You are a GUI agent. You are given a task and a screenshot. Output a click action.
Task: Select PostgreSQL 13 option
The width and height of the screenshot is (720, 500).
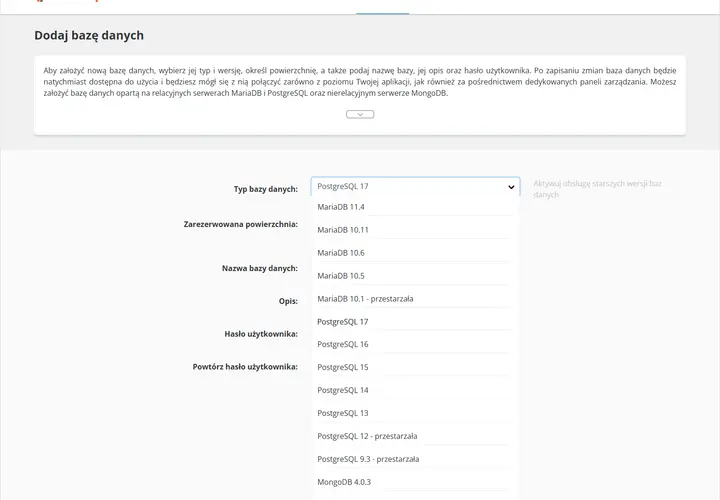click(415, 413)
